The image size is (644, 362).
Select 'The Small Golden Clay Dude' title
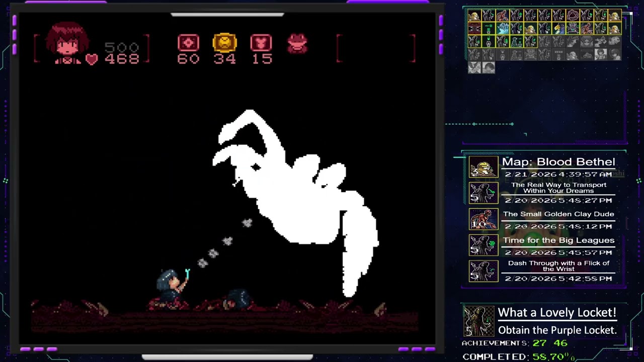pos(558,214)
